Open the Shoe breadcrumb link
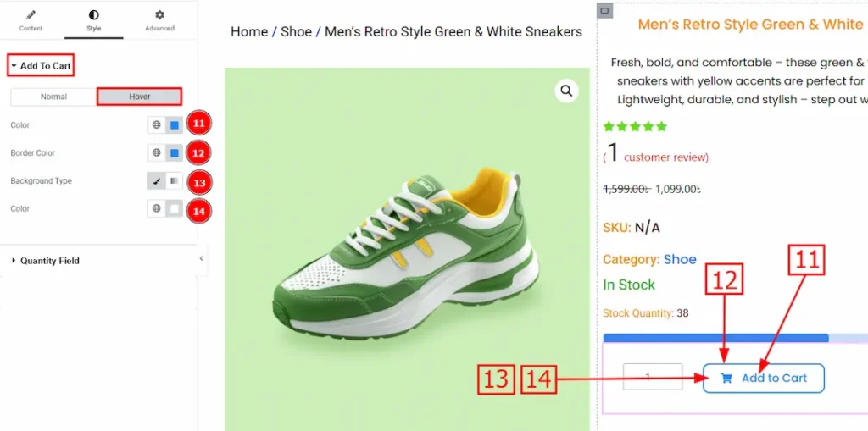The height and width of the screenshot is (431, 868). (x=296, y=32)
